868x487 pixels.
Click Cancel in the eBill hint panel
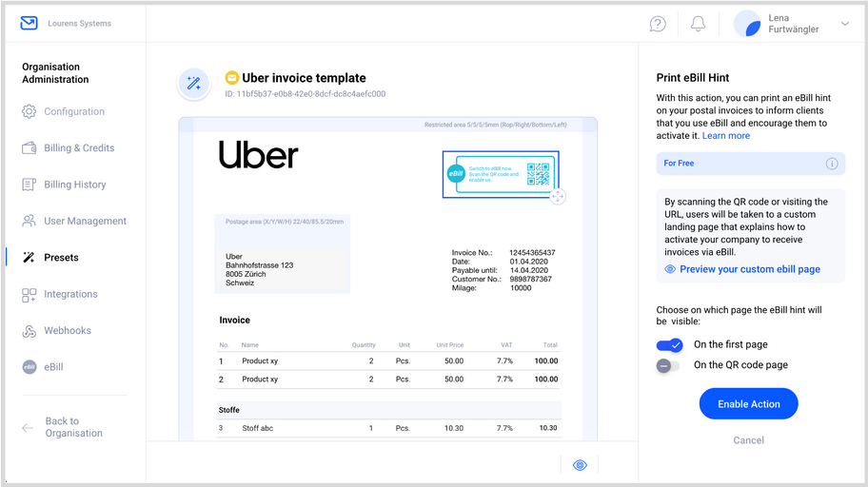[748, 440]
